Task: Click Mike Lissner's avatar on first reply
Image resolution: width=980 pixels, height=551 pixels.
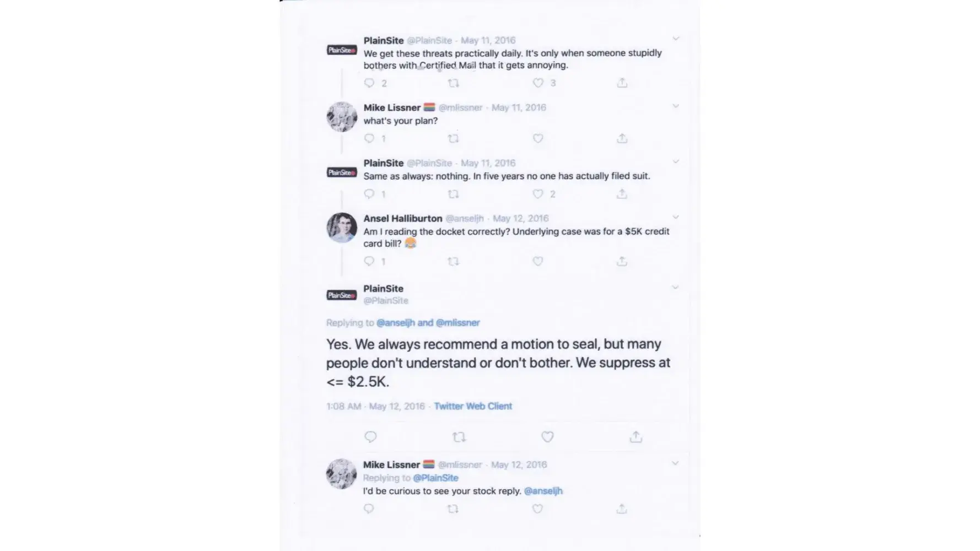Action: (x=342, y=117)
